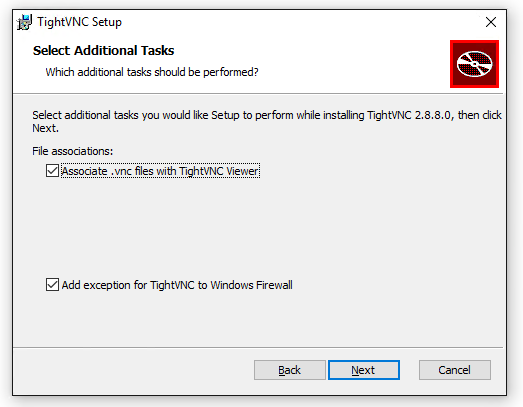Click the 'Associate .vnc files with TightVNC Viewer' label

tap(160, 171)
